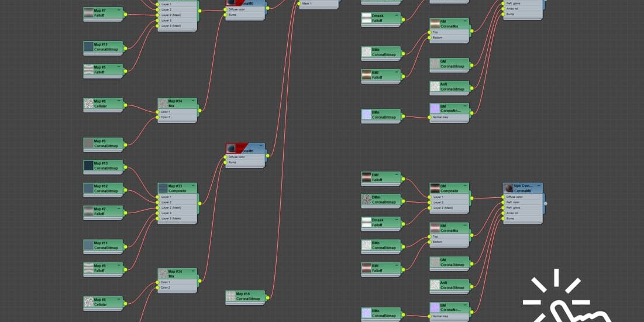Click the Map #15 CoronaBitmap preview icon

[x=232, y=296]
